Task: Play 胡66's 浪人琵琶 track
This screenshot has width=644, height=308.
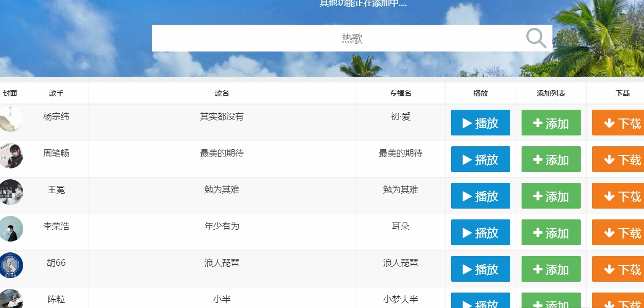Action: point(480,269)
